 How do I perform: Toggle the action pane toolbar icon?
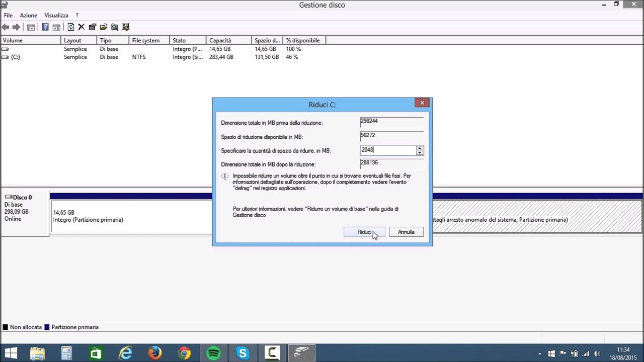click(x=56, y=27)
